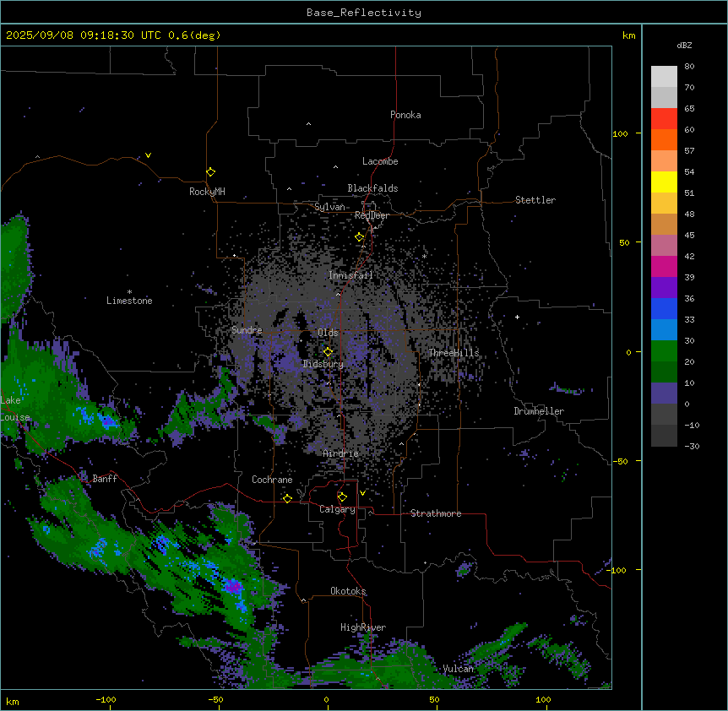Click the RedDeer city label
The height and width of the screenshot is (711, 728).
(372, 215)
